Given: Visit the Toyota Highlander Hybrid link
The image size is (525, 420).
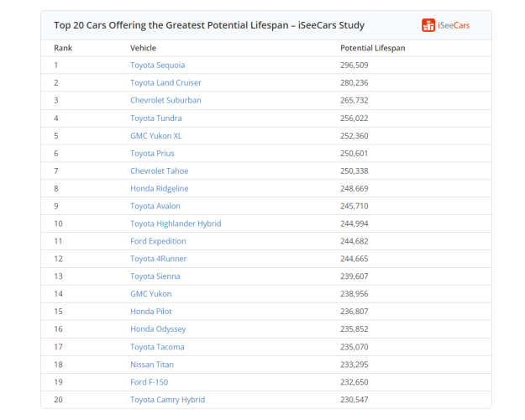Looking at the screenshot, I should click(176, 223).
